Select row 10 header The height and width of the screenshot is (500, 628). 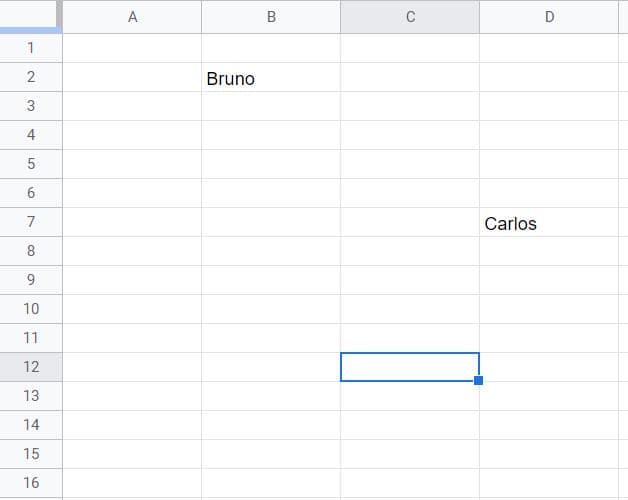(31, 309)
